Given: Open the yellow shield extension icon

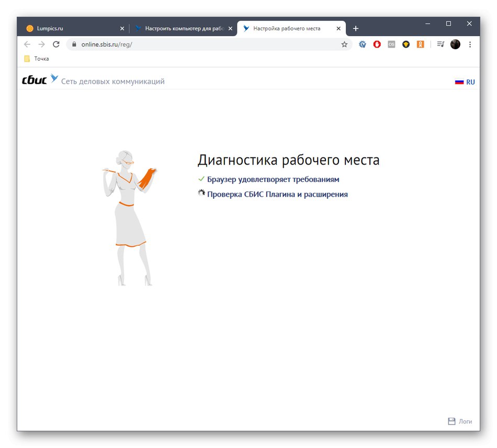Looking at the screenshot, I should point(406,44).
